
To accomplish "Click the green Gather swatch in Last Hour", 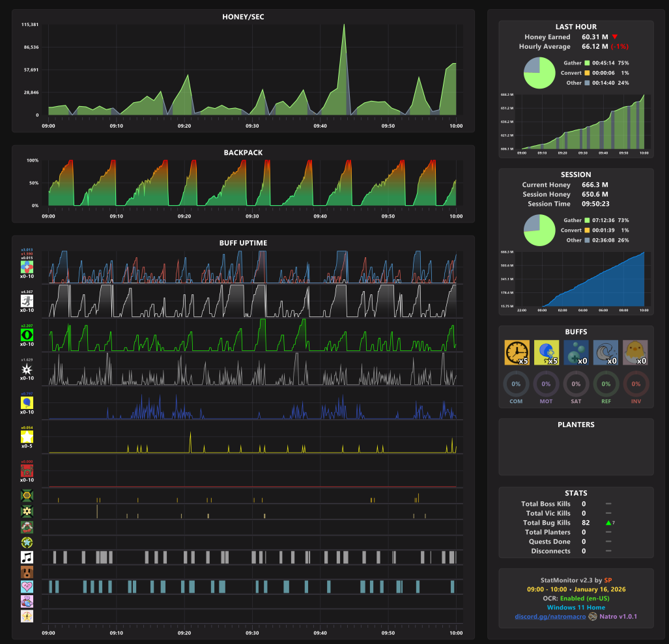I will (x=587, y=63).
